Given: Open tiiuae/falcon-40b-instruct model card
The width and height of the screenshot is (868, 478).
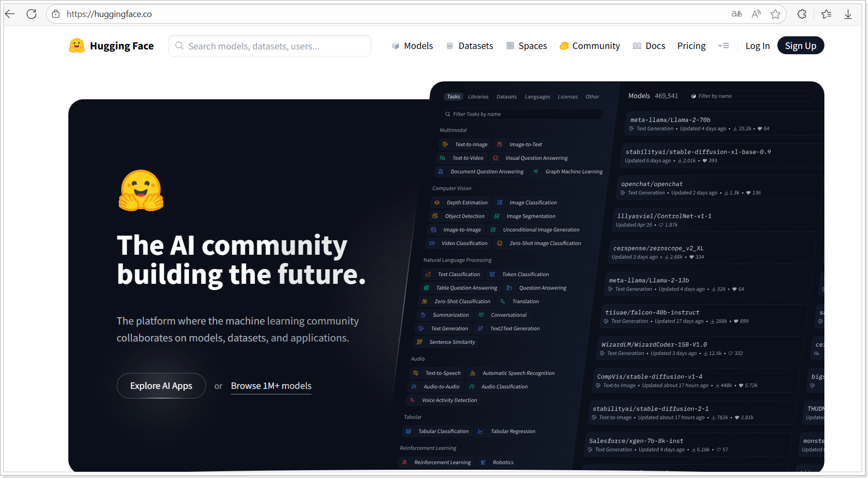Looking at the screenshot, I should point(704,316).
